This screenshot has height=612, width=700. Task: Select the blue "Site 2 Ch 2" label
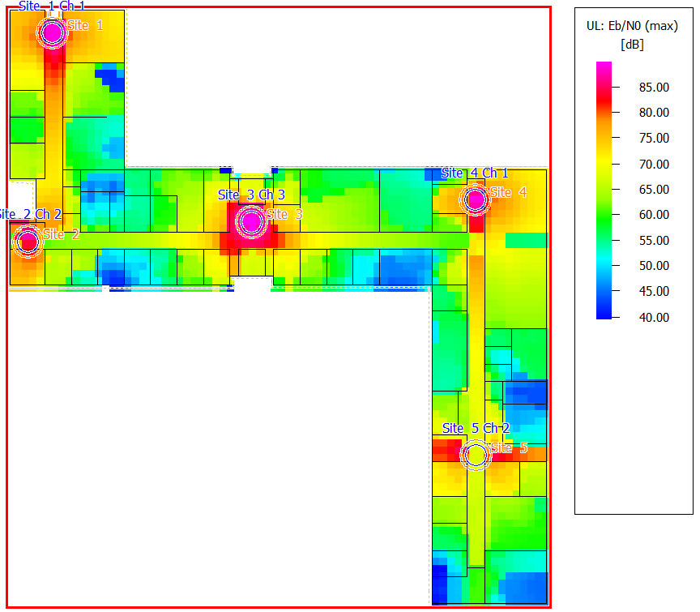coord(30,215)
